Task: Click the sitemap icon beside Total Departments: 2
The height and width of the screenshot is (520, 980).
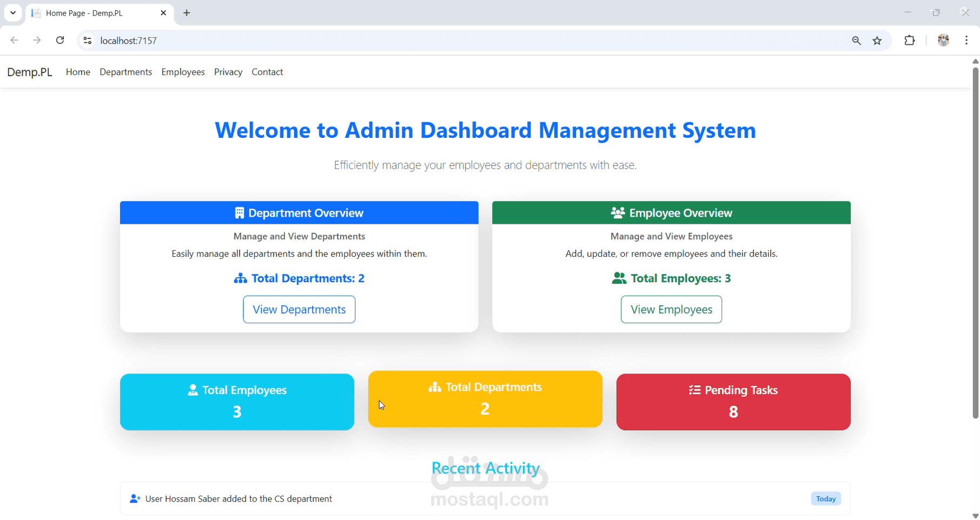Action: pos(240,278)
